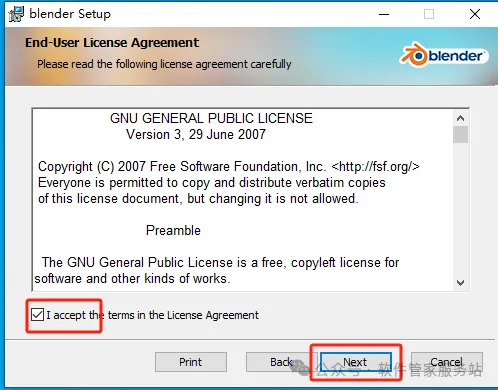This screenshot has width=498, height=390.
Task: Continue with the Next button
Action: (x=356, y=362)
